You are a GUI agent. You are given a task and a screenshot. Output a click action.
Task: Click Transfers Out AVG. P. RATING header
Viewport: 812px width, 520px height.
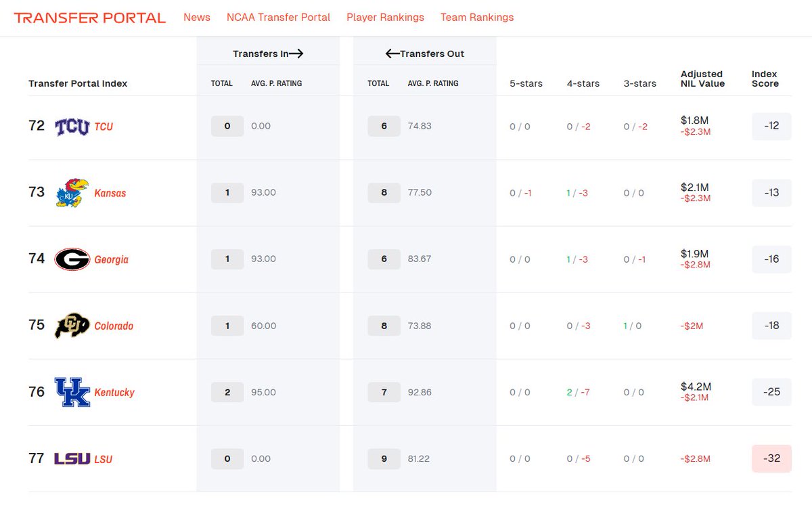click(433, 83)
